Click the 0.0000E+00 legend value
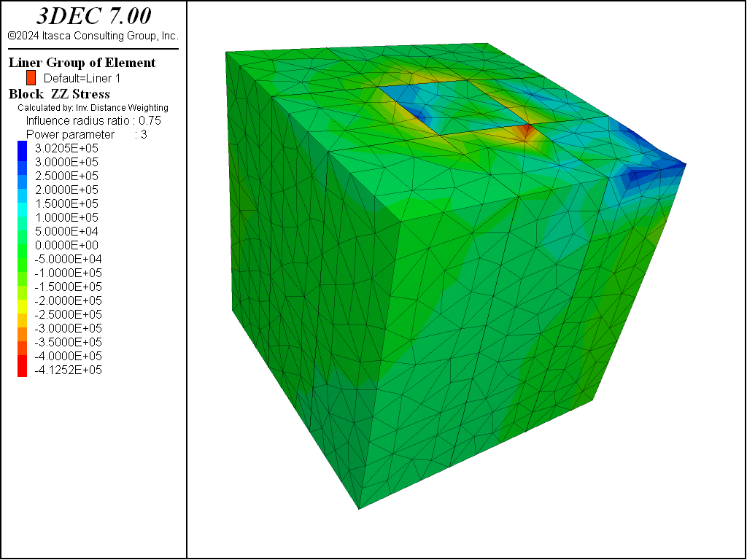 [66, 245]
